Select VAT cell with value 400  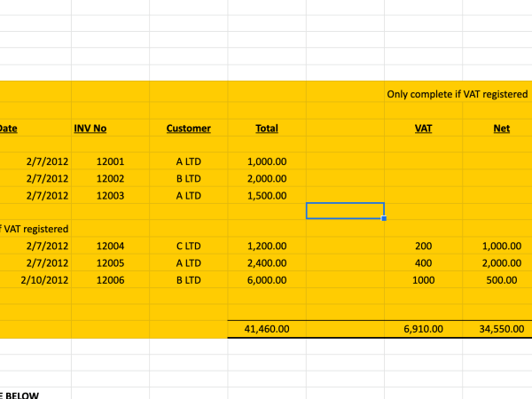[423, 262]
